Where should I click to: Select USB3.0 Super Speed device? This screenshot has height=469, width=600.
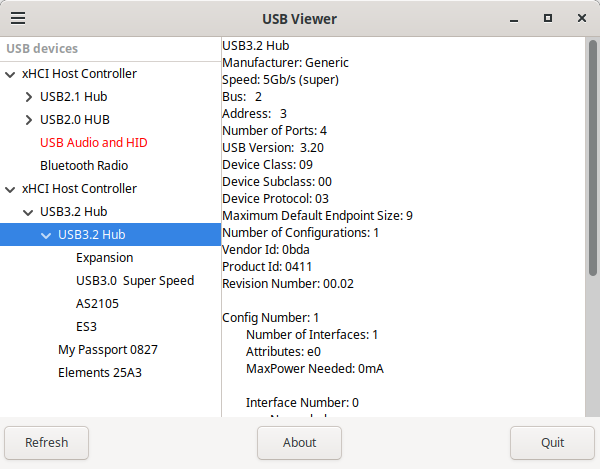click(134, 281)
